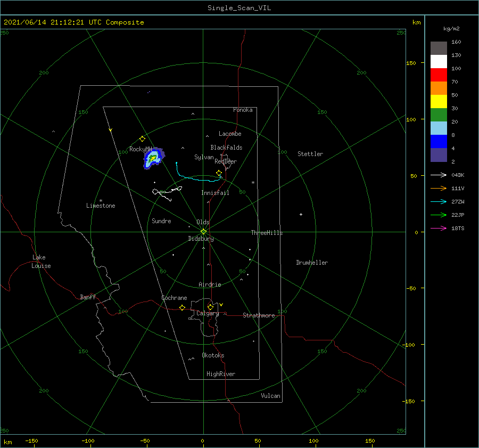This screenshot has width=479, height=448.
Task: Click the yellow diamond marker near Cochrane
Action: point(182,307)
